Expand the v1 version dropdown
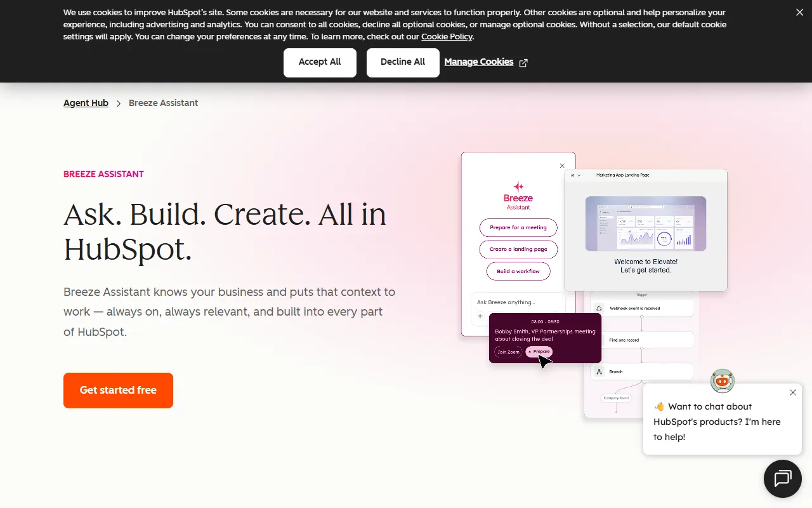Screen dimensions: 812x508 (575, 175)
